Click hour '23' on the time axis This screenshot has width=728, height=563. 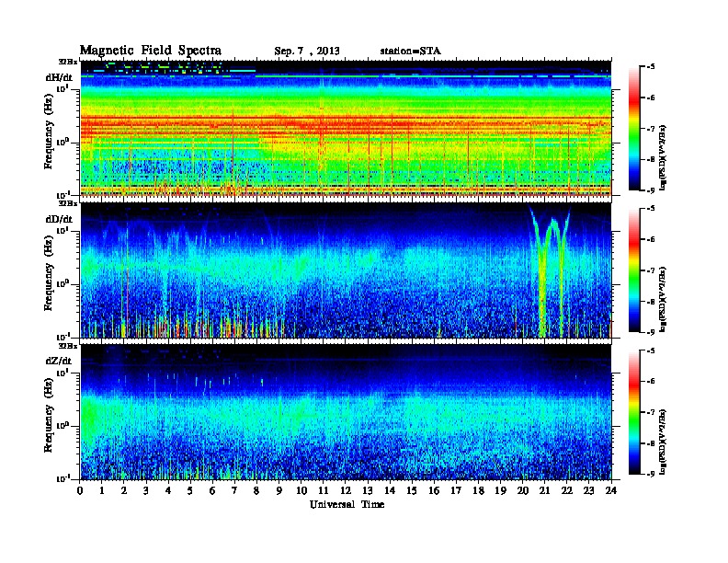pos(588,490)
